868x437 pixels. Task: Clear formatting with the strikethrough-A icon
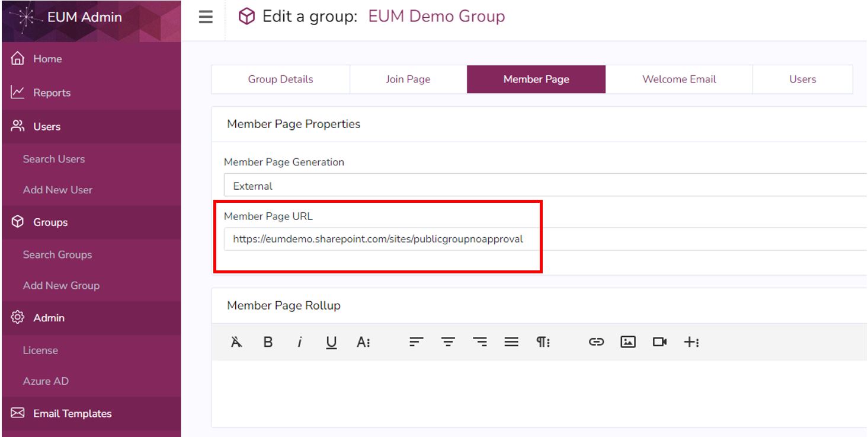click(x=236, y=342)
